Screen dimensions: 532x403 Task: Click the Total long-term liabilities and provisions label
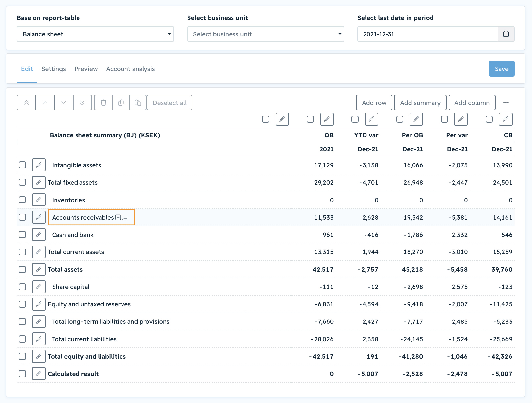[111, 321]
